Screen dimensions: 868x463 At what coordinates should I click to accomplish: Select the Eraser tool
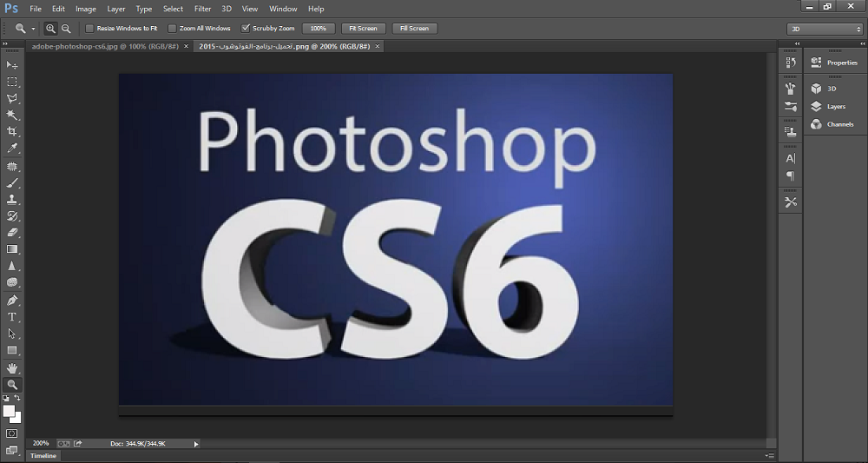11,233
